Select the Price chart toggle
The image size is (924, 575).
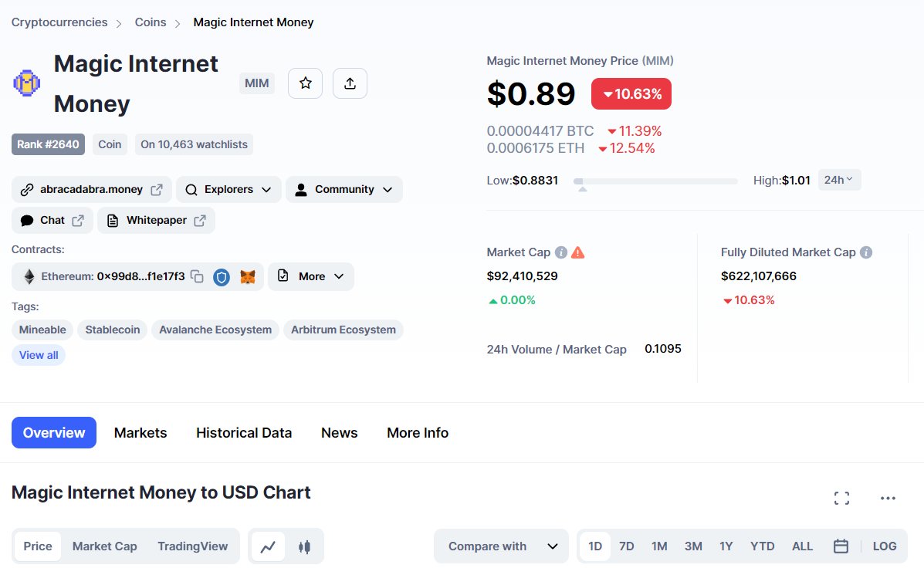coord(38,546)
